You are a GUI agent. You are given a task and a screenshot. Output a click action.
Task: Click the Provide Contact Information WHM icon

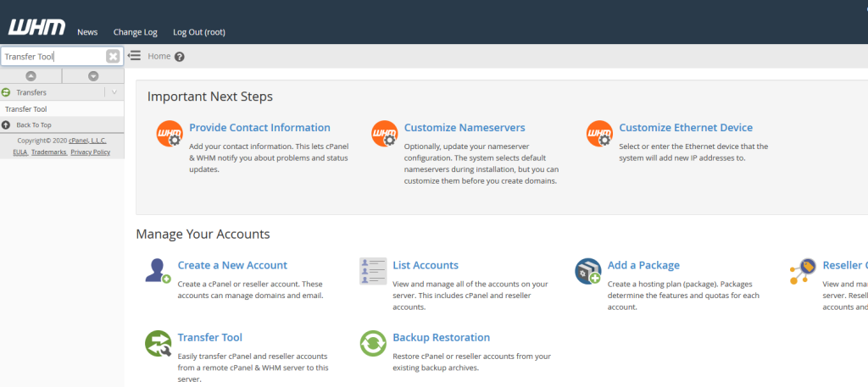pos(170,134)
